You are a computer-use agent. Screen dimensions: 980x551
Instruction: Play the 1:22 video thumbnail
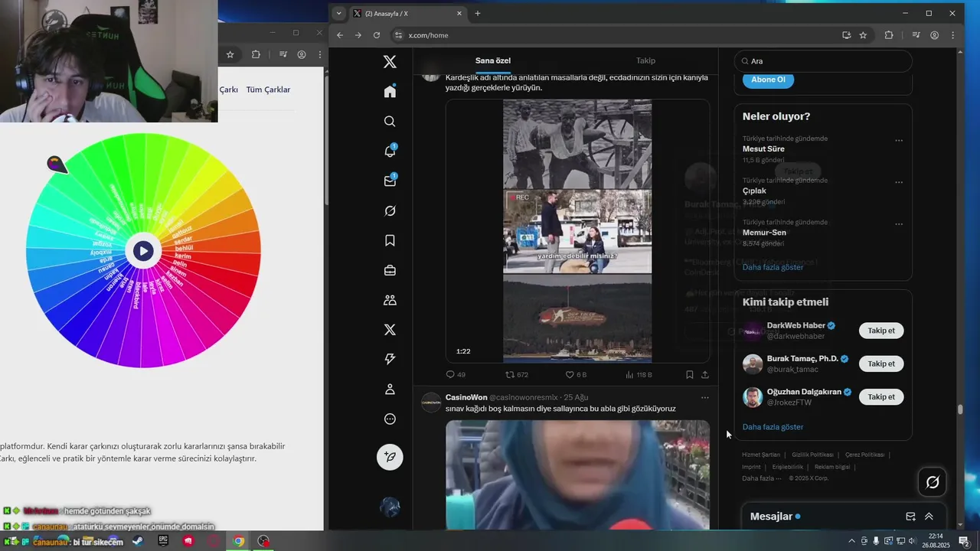click(577, 230)
